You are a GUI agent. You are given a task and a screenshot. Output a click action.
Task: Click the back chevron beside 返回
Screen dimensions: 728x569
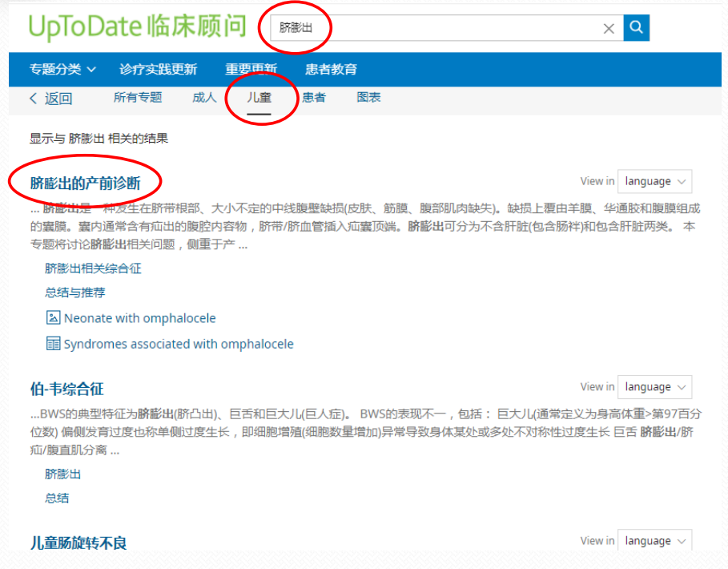click(x=32, y=97)
